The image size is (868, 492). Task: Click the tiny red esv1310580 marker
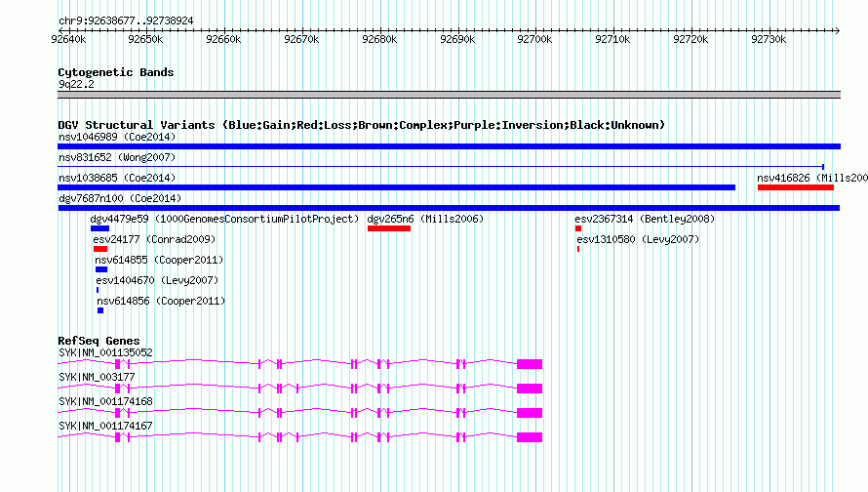[x=578, y=249]
